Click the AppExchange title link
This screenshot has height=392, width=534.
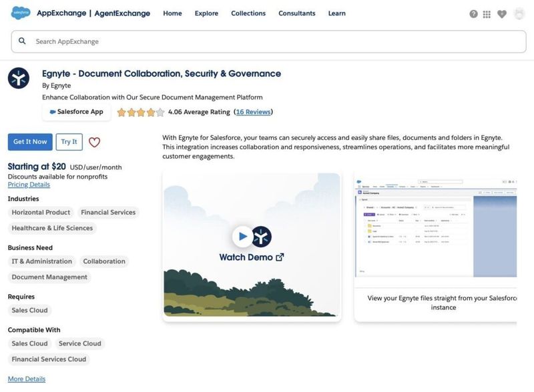[61, 13]
